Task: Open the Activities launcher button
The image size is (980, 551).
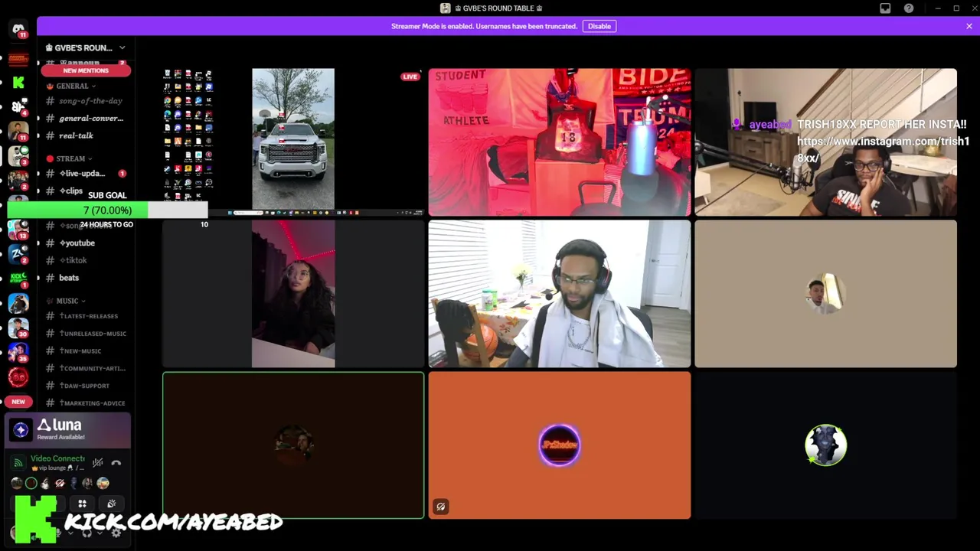Action: click(82, 504)
